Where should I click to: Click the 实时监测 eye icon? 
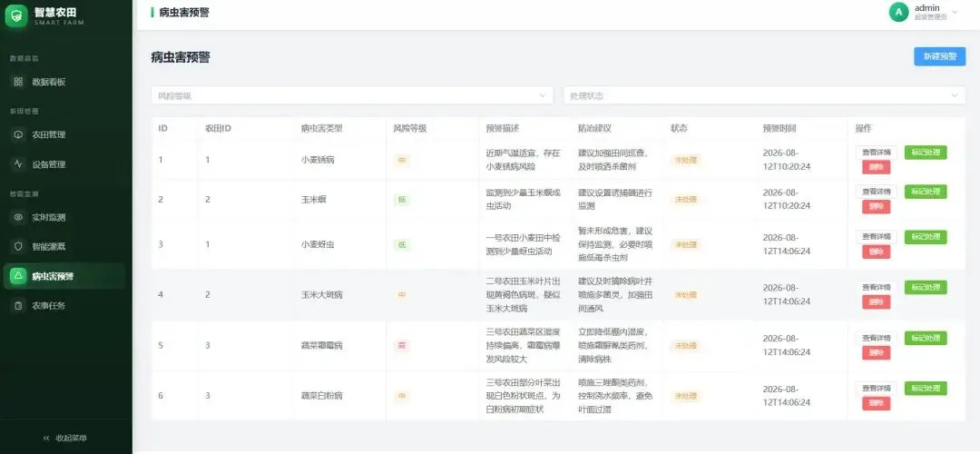coord(18,217)
